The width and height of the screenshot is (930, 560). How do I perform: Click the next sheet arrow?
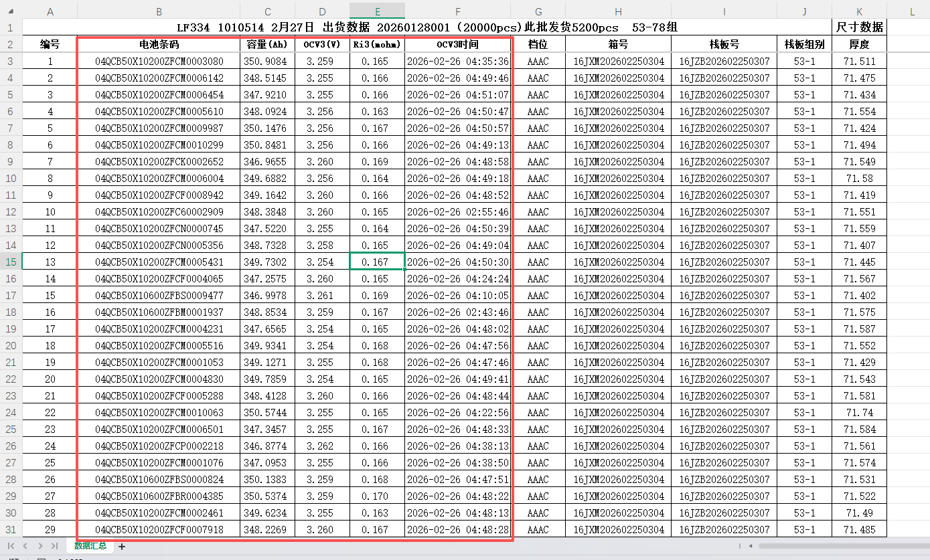[x=39, y=547]
